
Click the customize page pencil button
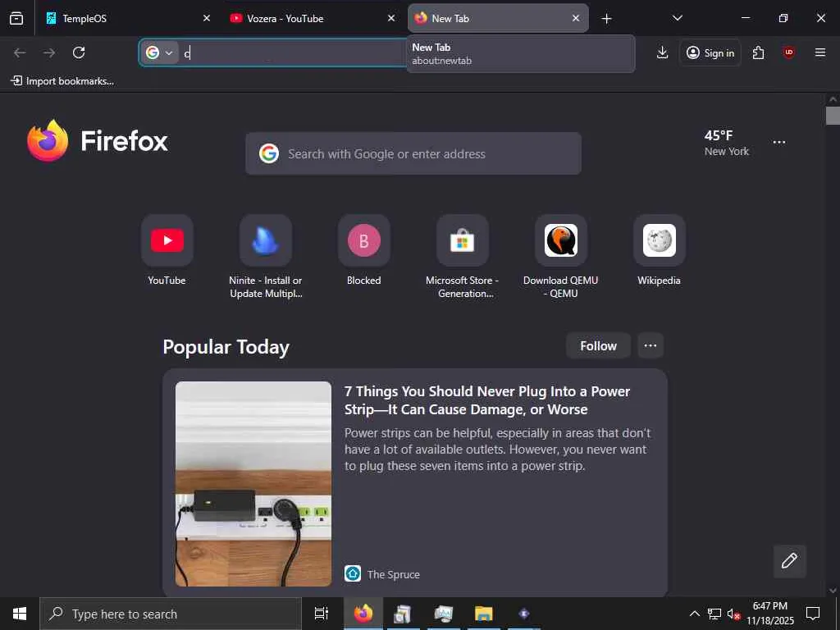(x=789, y=561)
